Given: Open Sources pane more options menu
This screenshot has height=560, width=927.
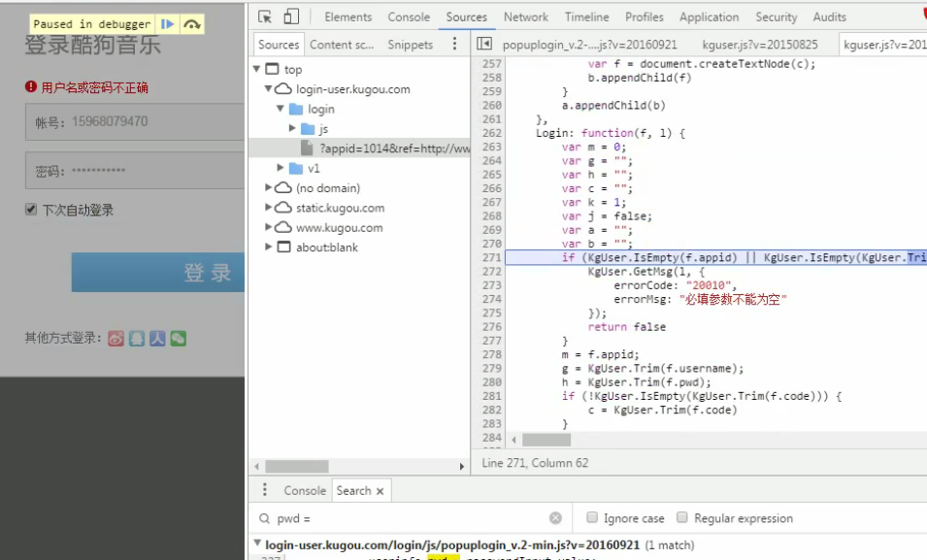Looking at the screenshot, I should pyautogui.click(x=455, y=45).
